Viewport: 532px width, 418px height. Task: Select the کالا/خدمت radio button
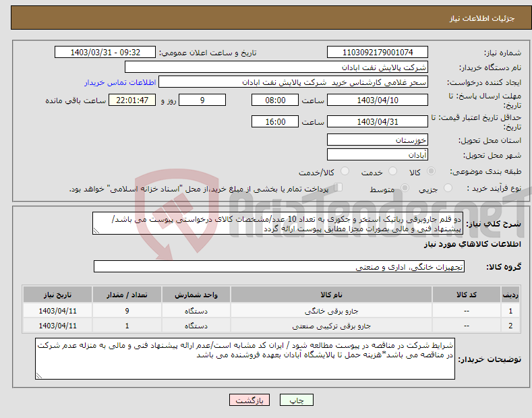pyautogui.click(x=345, y=171)
